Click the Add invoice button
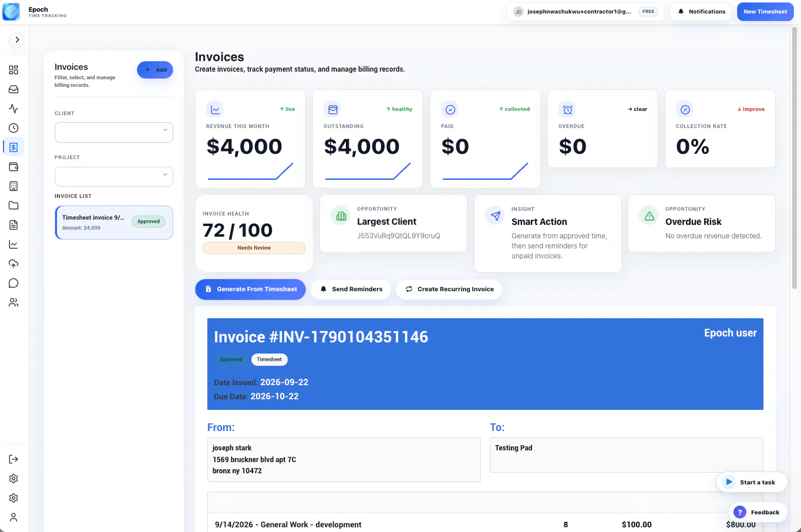This screenshot has width=801, height=532. tap(155, 70)
